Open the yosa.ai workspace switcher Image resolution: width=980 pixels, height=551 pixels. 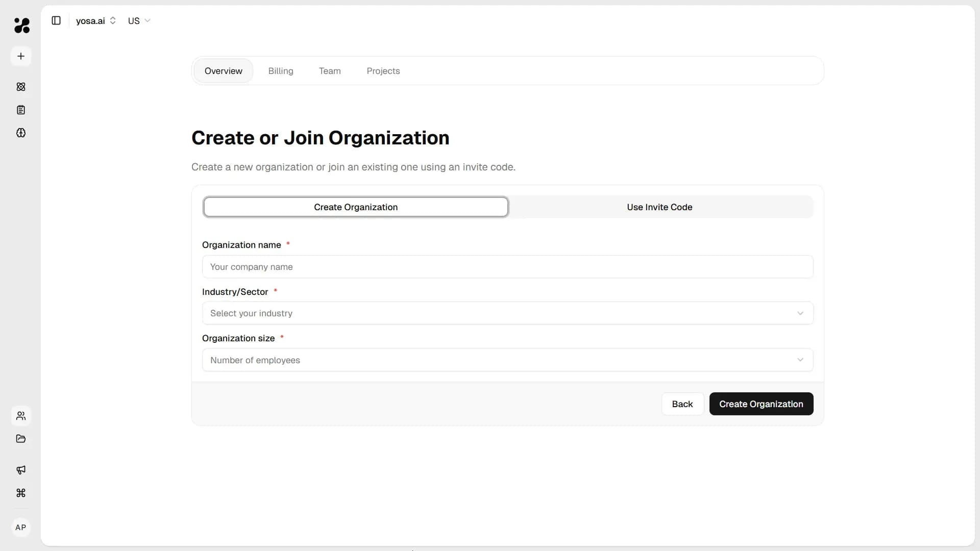pos(96,21)
